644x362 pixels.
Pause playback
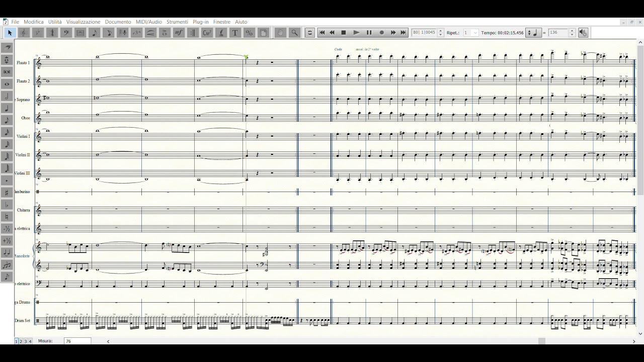click(x=369, y=33)
